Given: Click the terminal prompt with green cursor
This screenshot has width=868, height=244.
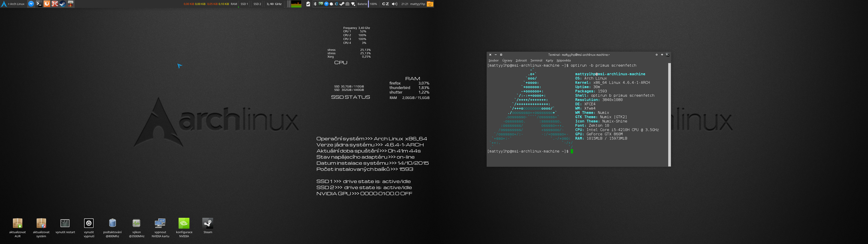Looking at the screenshot, I should [530, 151].
